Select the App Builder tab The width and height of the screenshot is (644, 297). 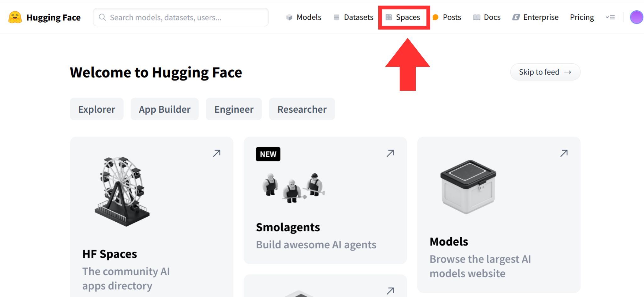coord(164,109)
